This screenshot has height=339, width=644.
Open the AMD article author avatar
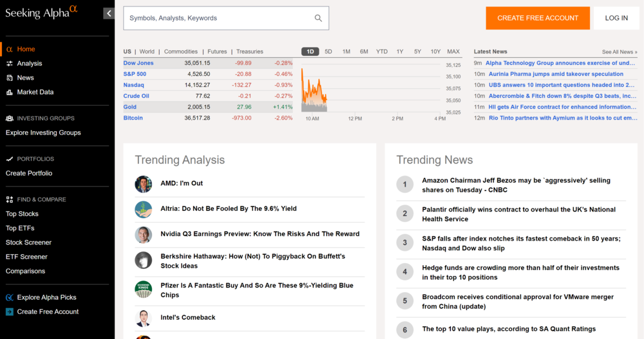coord(143,184)
